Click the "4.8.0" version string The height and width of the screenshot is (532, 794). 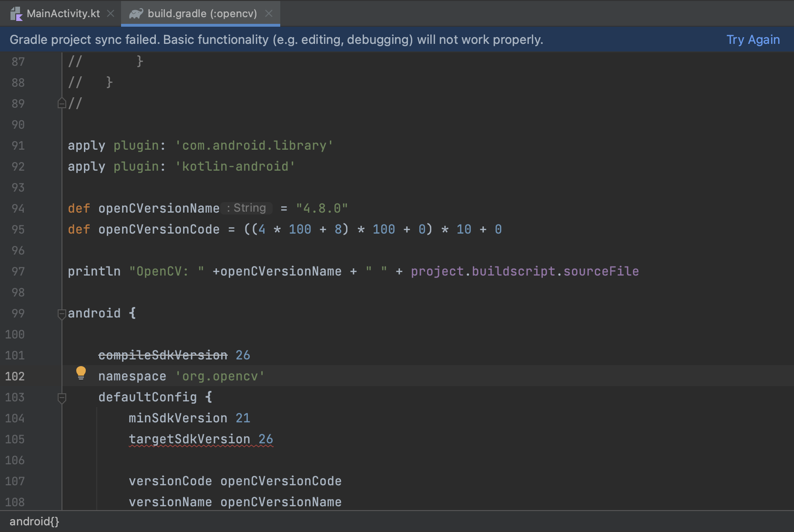click(x=322, y=208)
